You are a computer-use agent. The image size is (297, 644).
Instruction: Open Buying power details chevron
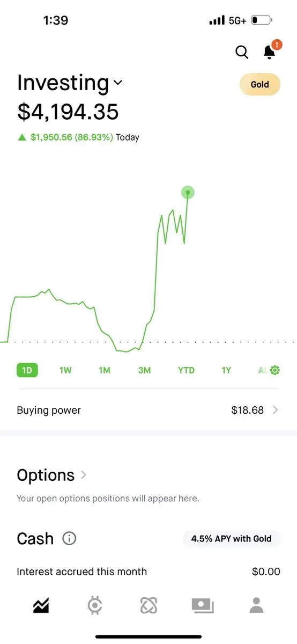(276, 410)
